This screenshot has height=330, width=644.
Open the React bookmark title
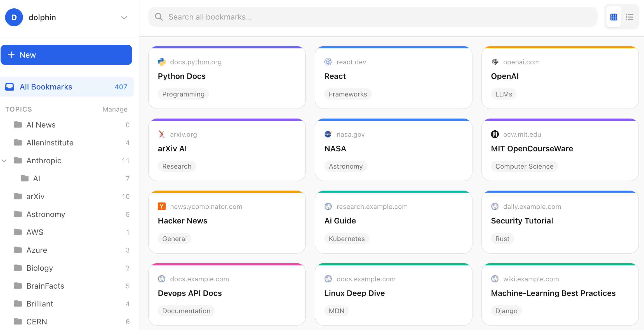(335, 76)
